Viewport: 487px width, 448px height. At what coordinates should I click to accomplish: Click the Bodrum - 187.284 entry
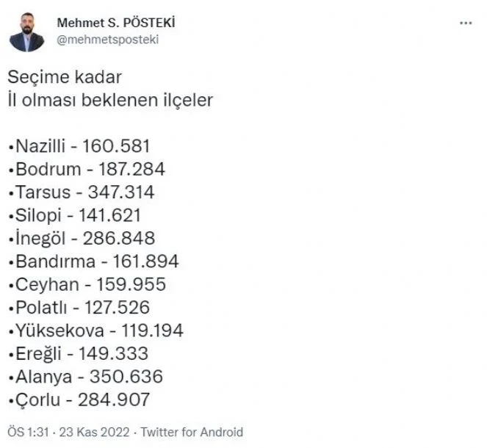[87, 169]
